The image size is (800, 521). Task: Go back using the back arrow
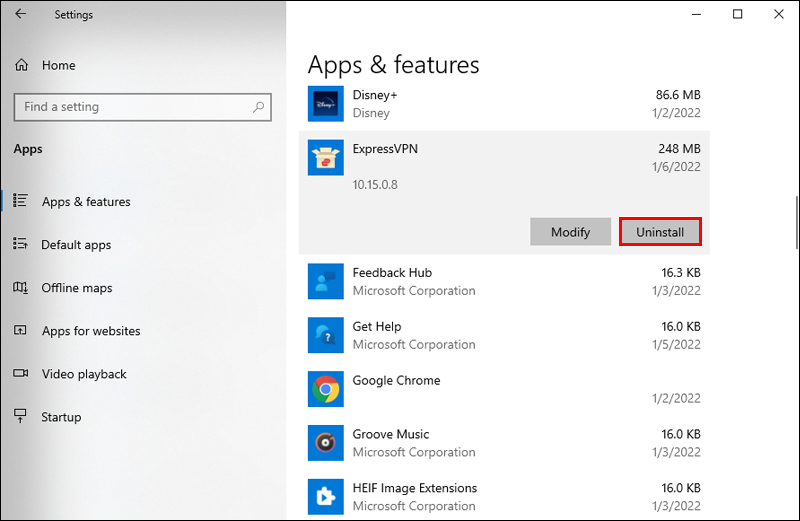click(21, 14)
